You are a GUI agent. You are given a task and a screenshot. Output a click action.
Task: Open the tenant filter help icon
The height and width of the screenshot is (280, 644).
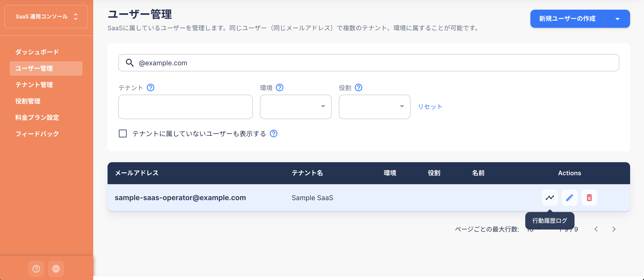[151, 87]
